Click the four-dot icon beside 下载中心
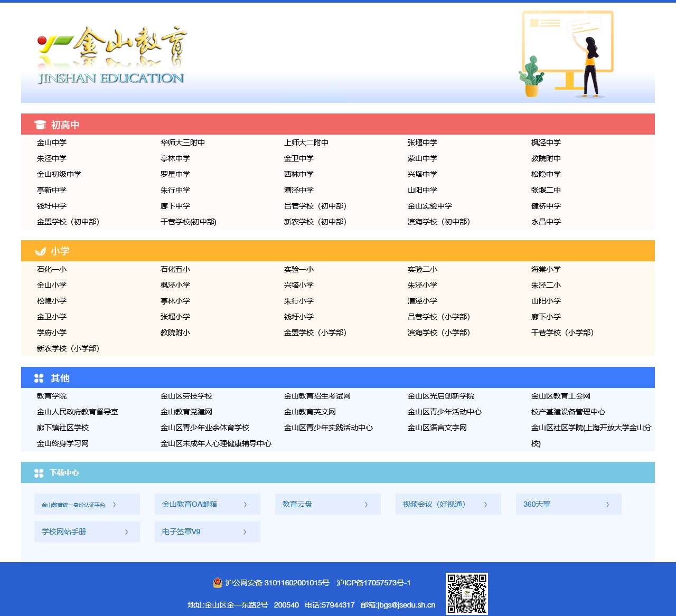676x616 pixels. click(x=39, y=473)
